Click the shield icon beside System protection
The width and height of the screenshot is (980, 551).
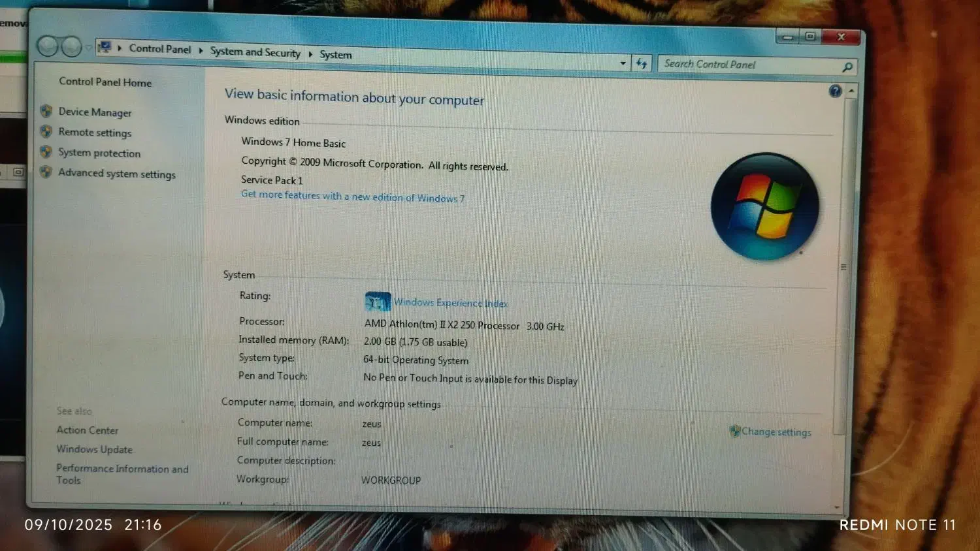click(46, 151)
